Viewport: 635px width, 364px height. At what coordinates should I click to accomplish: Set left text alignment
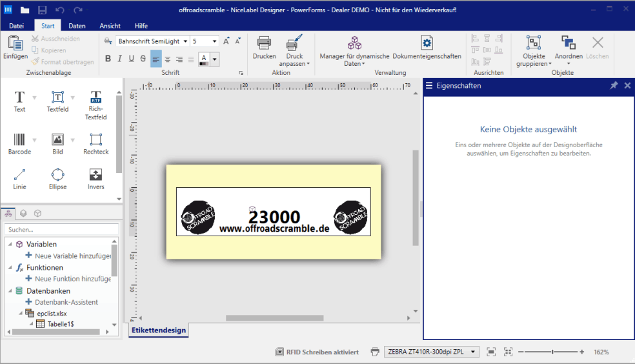(156, 59)
